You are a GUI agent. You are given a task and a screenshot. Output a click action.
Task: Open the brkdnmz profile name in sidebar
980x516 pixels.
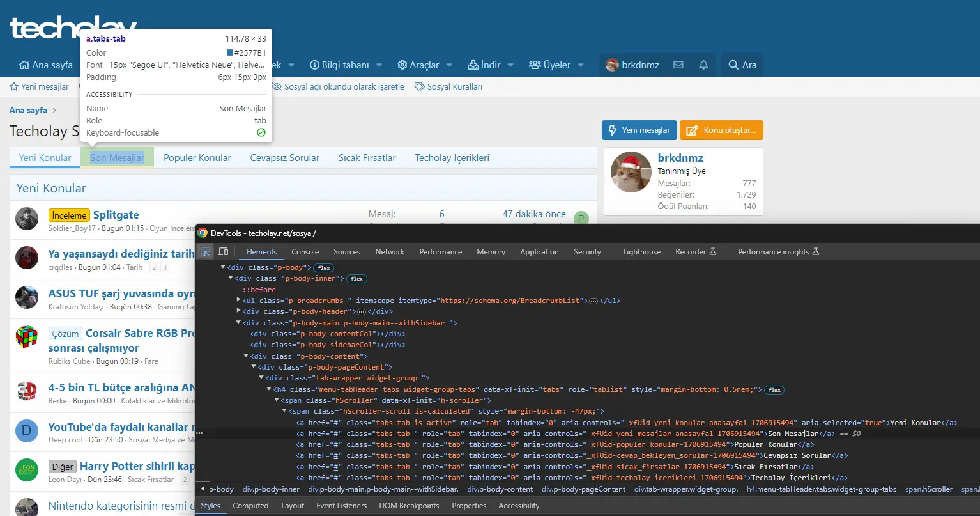coord(680,158)
